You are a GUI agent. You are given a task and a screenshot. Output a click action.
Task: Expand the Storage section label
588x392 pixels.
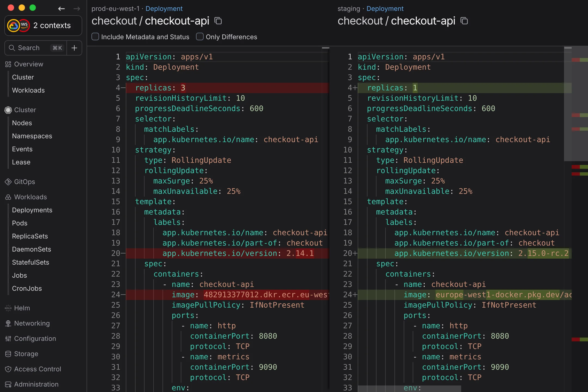tap(26, 354)
